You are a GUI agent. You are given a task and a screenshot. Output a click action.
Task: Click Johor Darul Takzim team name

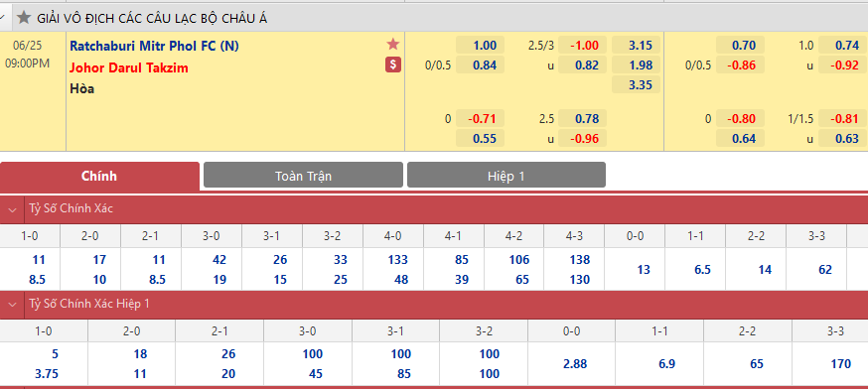click(129, 68)
